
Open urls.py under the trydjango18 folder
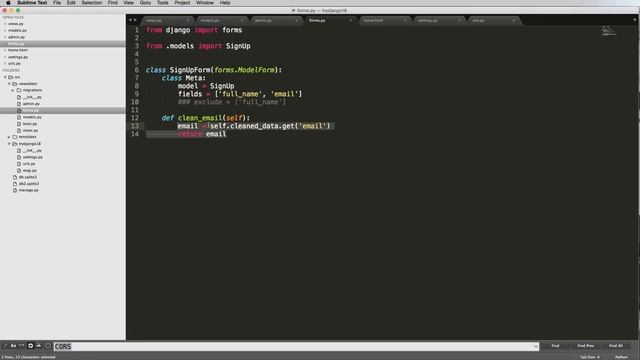pyautogui.click(x=29, y=164)
